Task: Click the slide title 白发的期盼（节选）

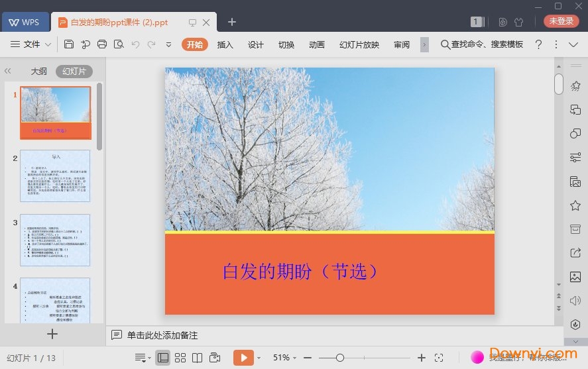Action: coord(300,271)
